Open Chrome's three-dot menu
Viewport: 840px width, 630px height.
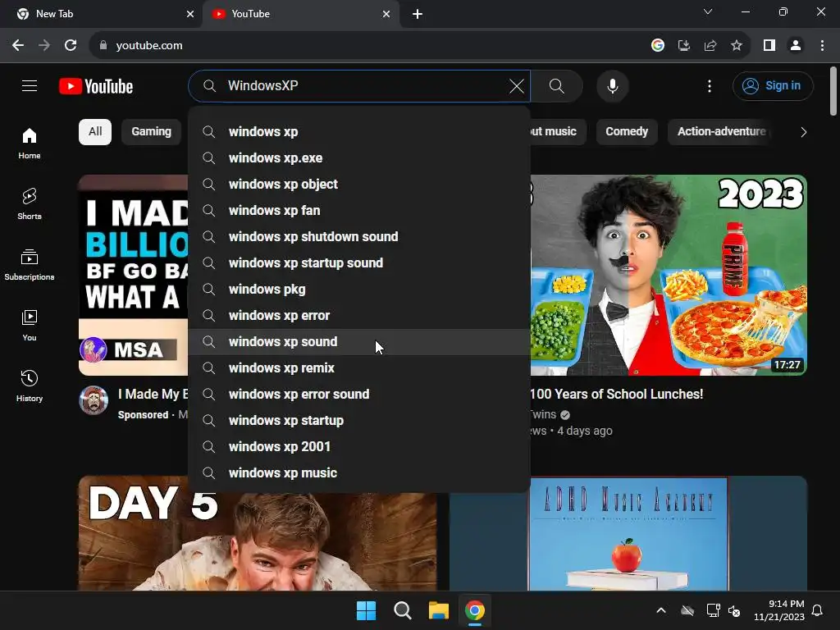click(822, 46)
